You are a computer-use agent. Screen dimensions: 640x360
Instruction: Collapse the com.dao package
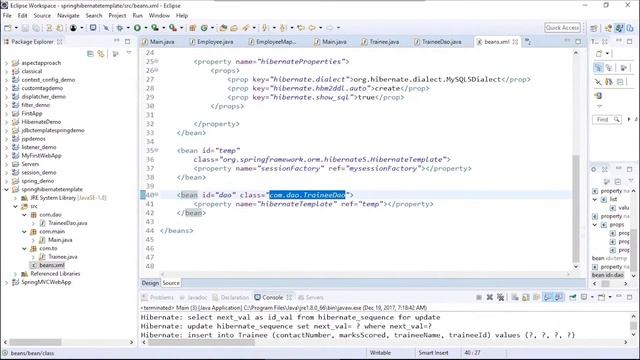pos(24,215)
